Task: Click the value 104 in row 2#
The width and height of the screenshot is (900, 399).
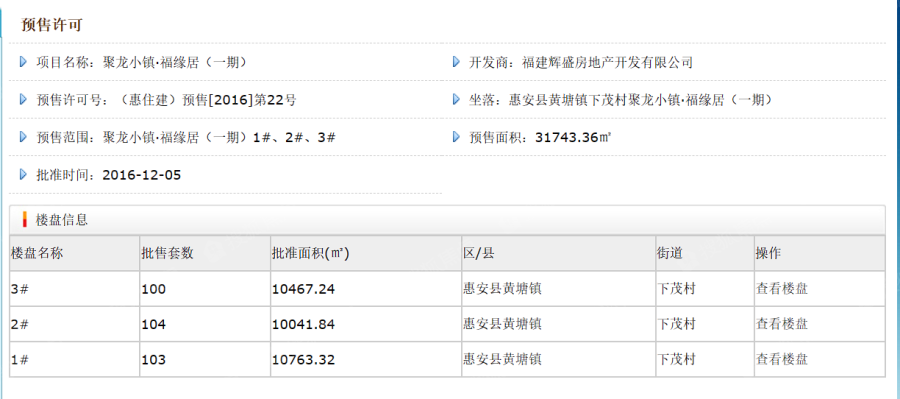Action: [153, 325]
